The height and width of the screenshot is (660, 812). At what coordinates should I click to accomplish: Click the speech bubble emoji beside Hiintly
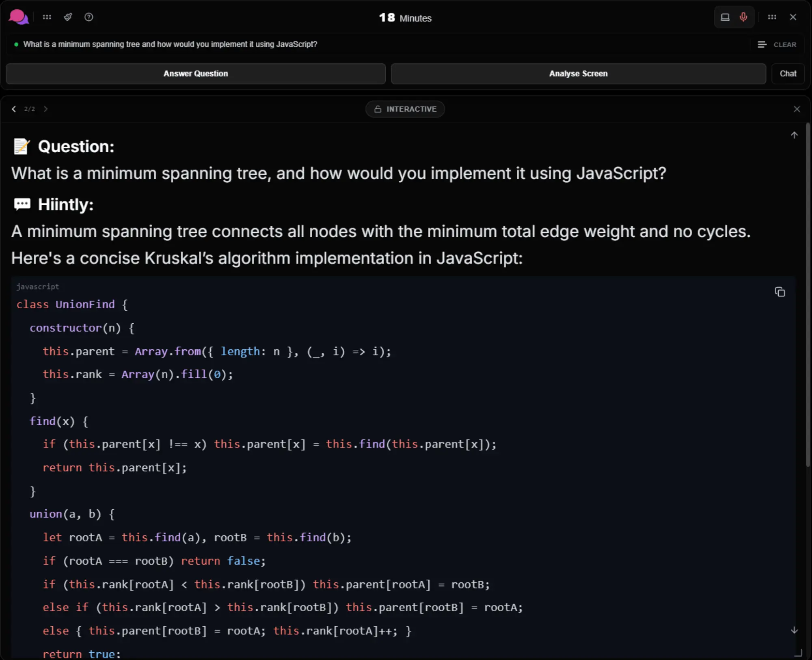[x=22, y=204]
